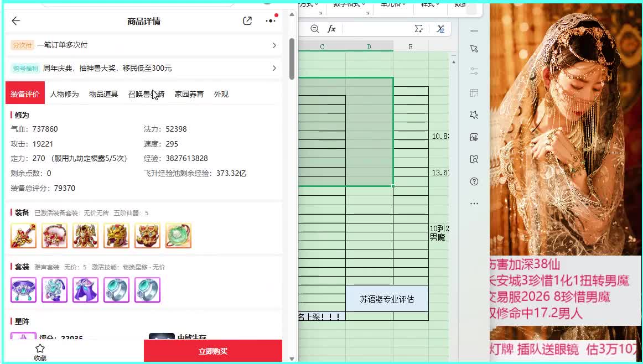Open the table layout sidebar icon
Viewport: 643px width, 364px height.
[474, 93]
